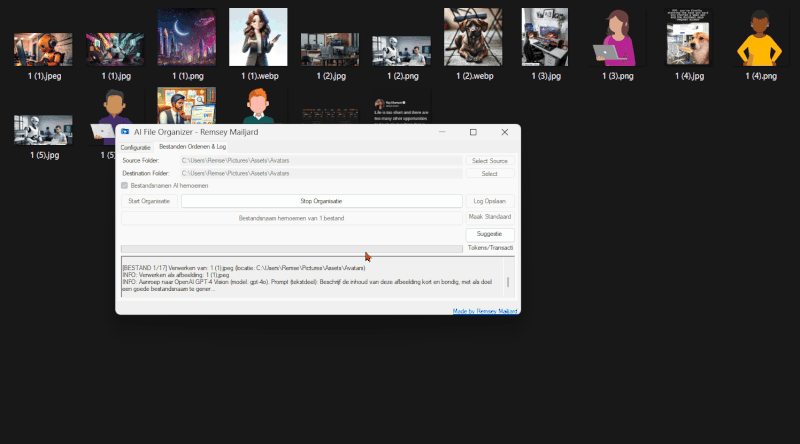800x444 pixels.
Task: Click the Stop Organisatie button
Action: click(320, 201)
